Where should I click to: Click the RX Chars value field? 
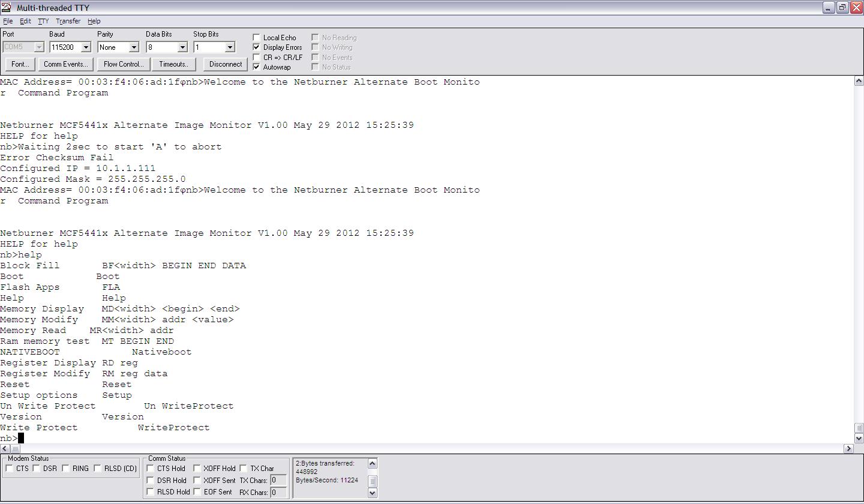tap(278, 493)
